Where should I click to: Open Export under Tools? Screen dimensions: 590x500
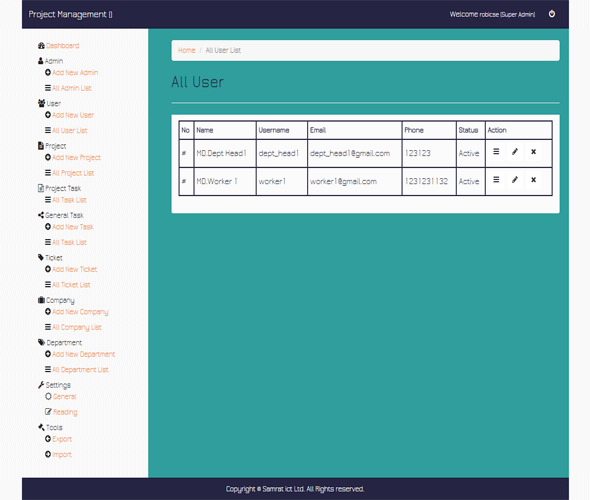coord(62,439)
